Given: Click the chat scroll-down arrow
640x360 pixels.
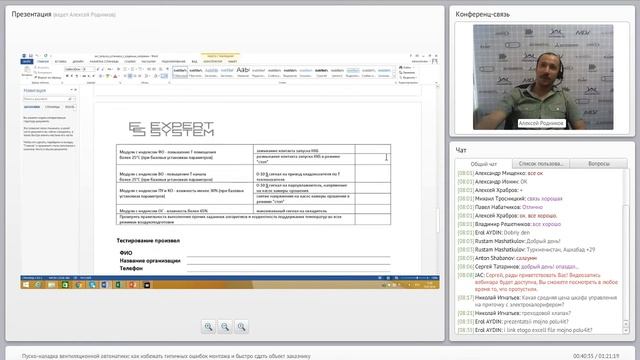Looking at the screenshot, I should 626,331.
